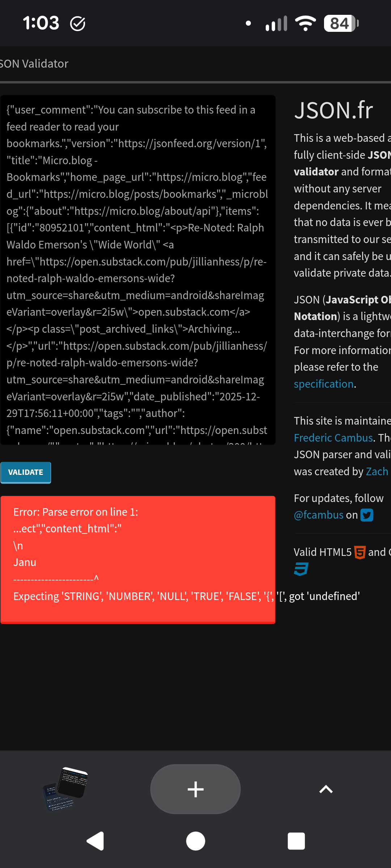Click the Twitter bird icon
The height and width of the screenshot is (868, 391).
(x=367, y=515)
